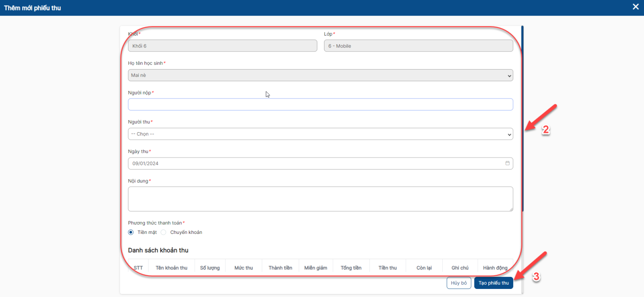The height and width of the screenshot is (297, 644).
Task: Click the Tổng tiền column header
Action: tap(351, 268)
